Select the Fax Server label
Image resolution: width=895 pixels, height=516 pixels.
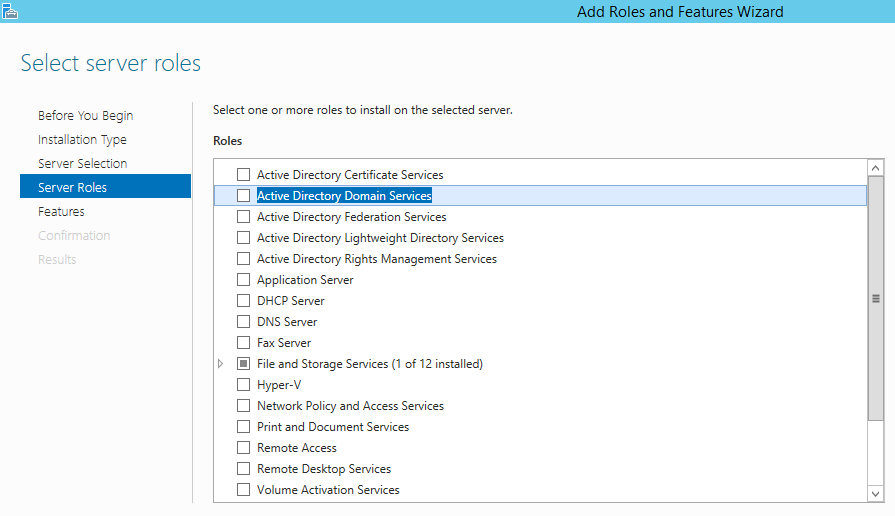tap(284, 343)
